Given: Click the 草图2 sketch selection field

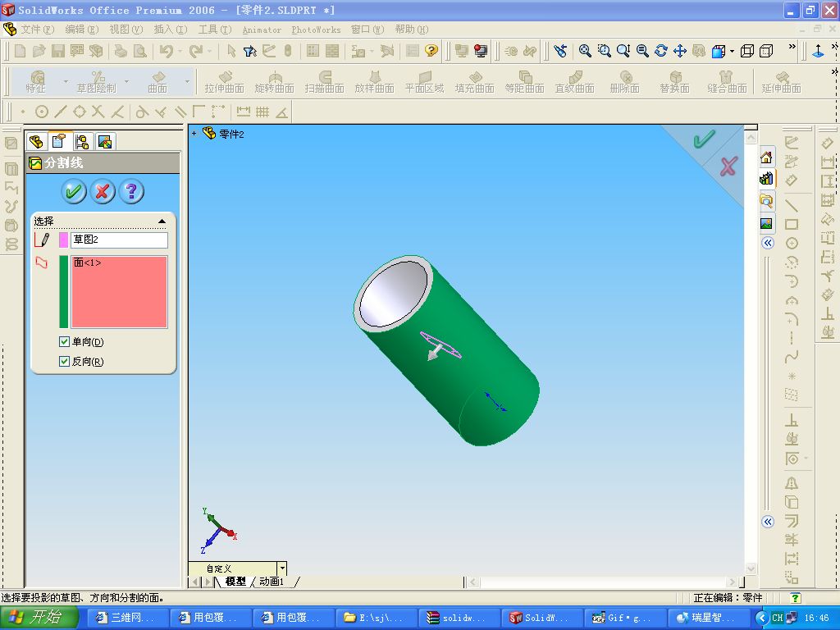Looking at the screenshot, I should (x=119, y=240).
